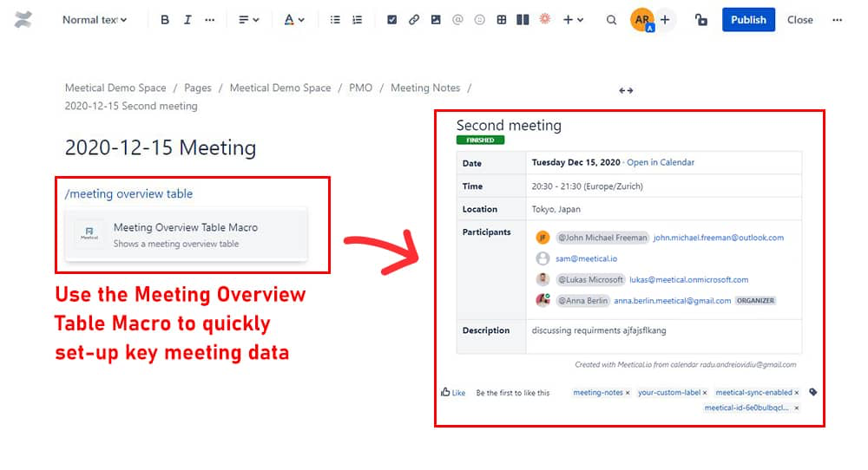Click the @Anna Berlin mention

[582, 301]
